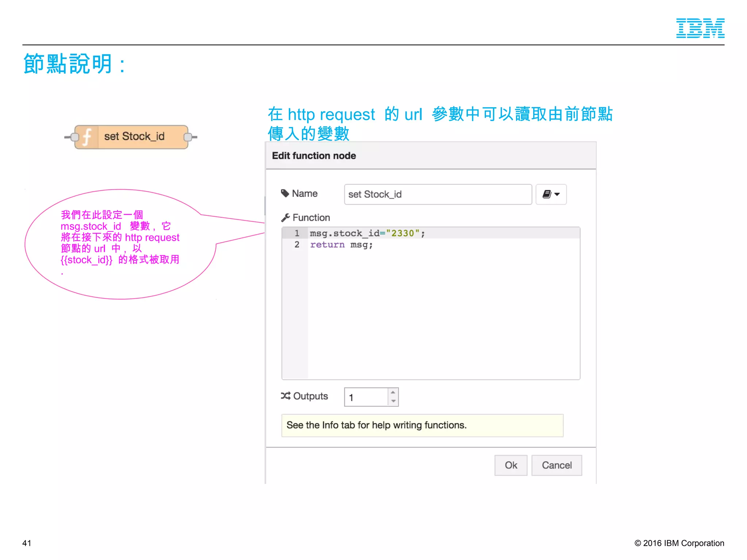747x560 pixels.
Task: Click the wrench icon beside Function
Action: 286,218
